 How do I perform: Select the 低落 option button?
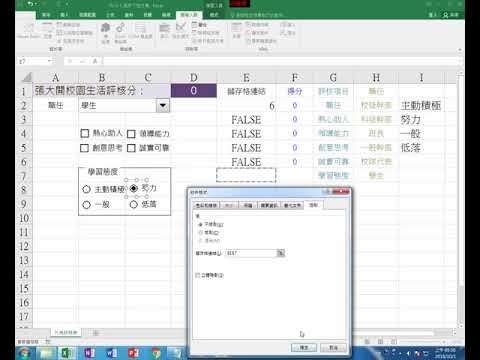pyautogui.click(x=134, y=204)
